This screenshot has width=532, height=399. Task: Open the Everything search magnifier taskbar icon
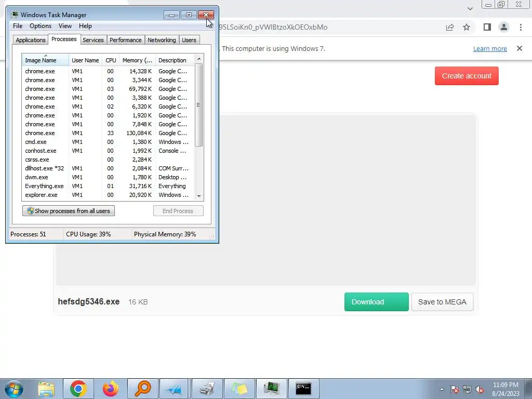(x=142, y=389)
